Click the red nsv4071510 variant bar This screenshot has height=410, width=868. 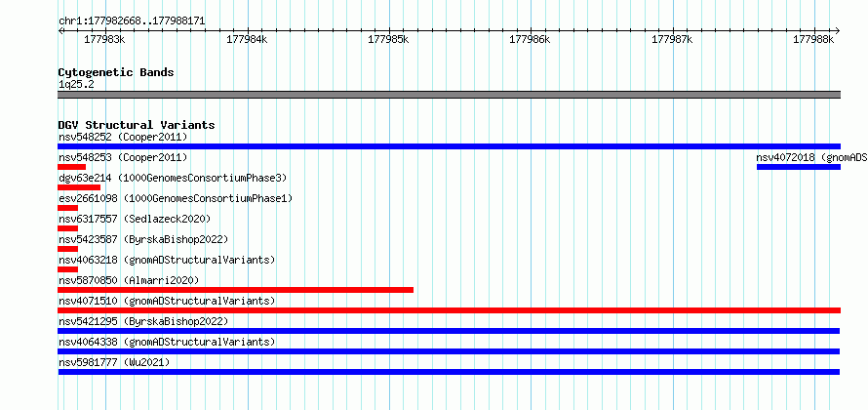click(x=449, y=310)
